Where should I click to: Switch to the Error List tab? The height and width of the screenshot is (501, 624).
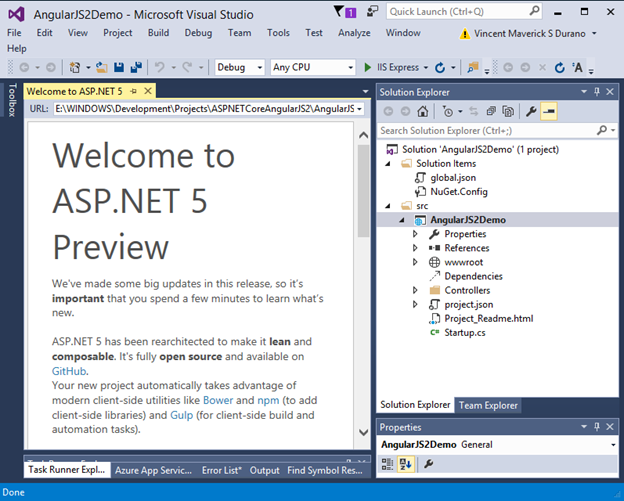pyautogui.click(x=221, y=470)
